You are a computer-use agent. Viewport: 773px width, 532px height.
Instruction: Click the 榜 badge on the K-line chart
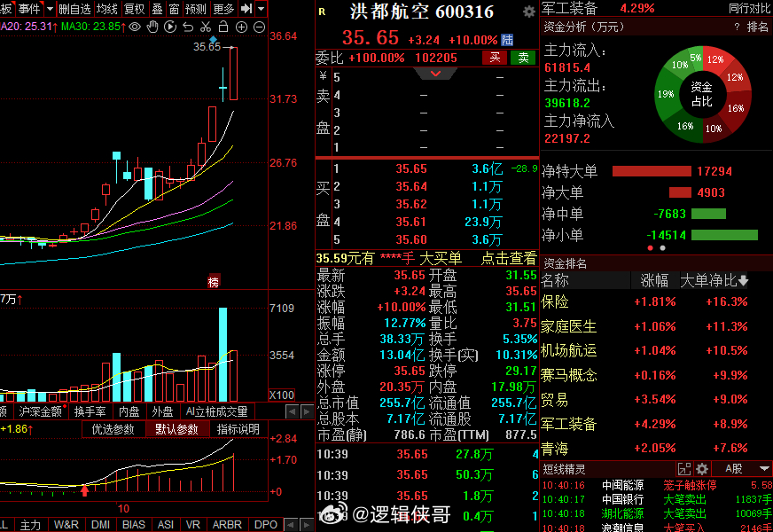214,282
